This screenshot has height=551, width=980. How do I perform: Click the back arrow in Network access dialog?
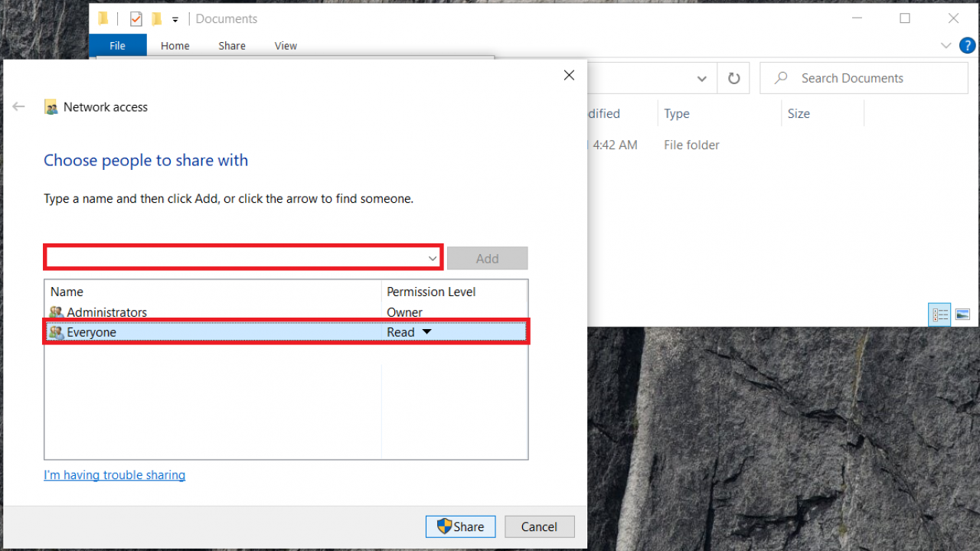click(x=19, y=107)
